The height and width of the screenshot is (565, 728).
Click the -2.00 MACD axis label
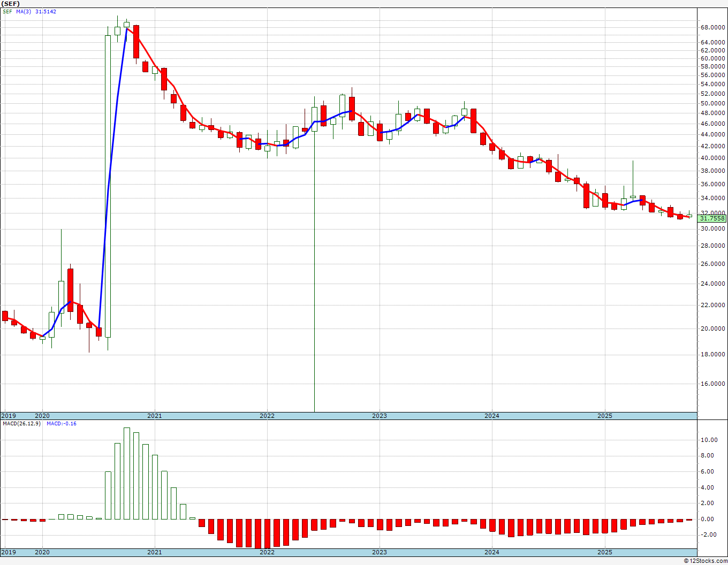coord(709,535)
